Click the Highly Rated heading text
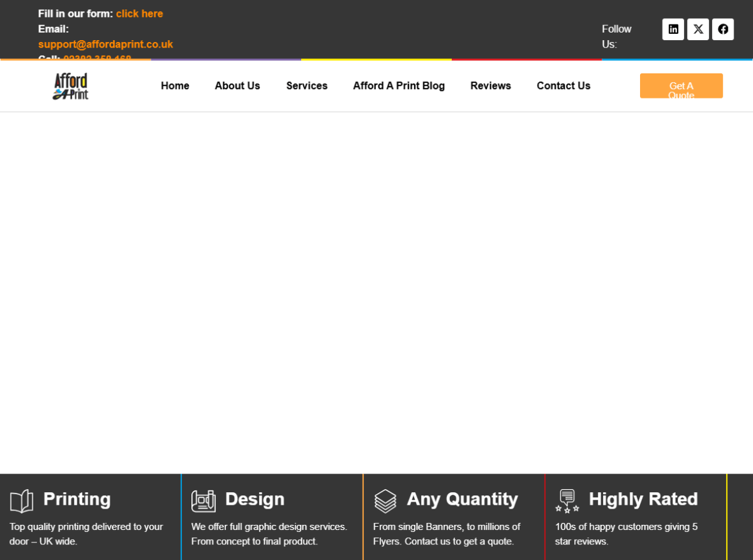 [x=643, y=499]
